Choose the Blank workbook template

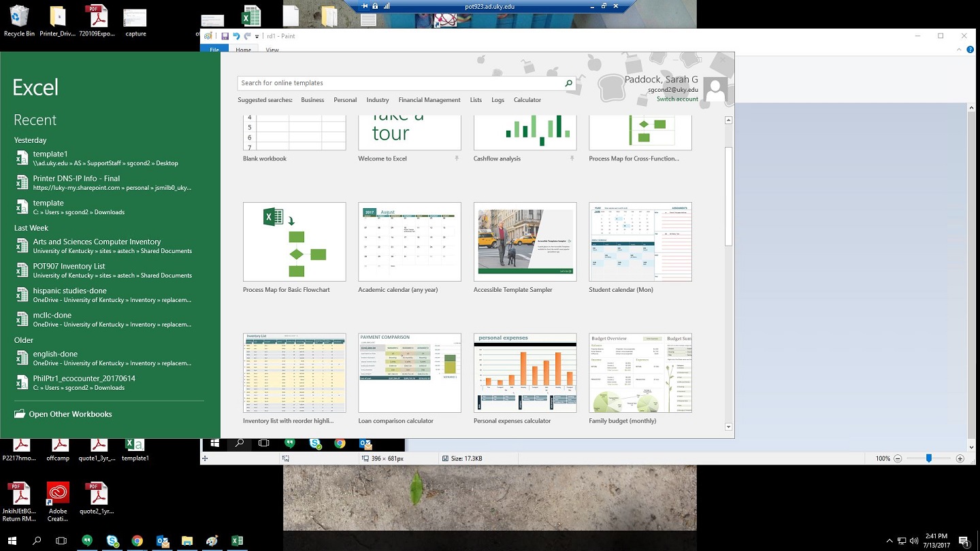(x=295, y=133)
